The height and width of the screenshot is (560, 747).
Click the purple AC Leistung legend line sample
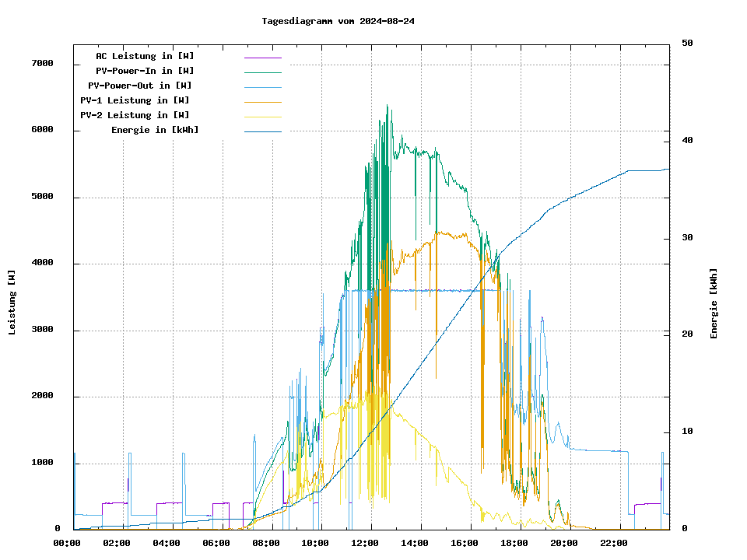pos(262,58)
